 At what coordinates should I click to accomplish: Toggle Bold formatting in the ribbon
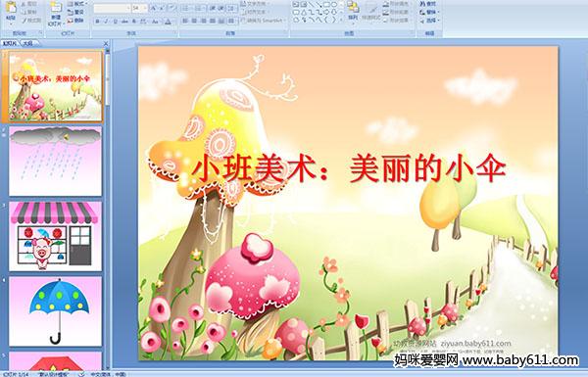pyautogui.click(x=97, y=22)
